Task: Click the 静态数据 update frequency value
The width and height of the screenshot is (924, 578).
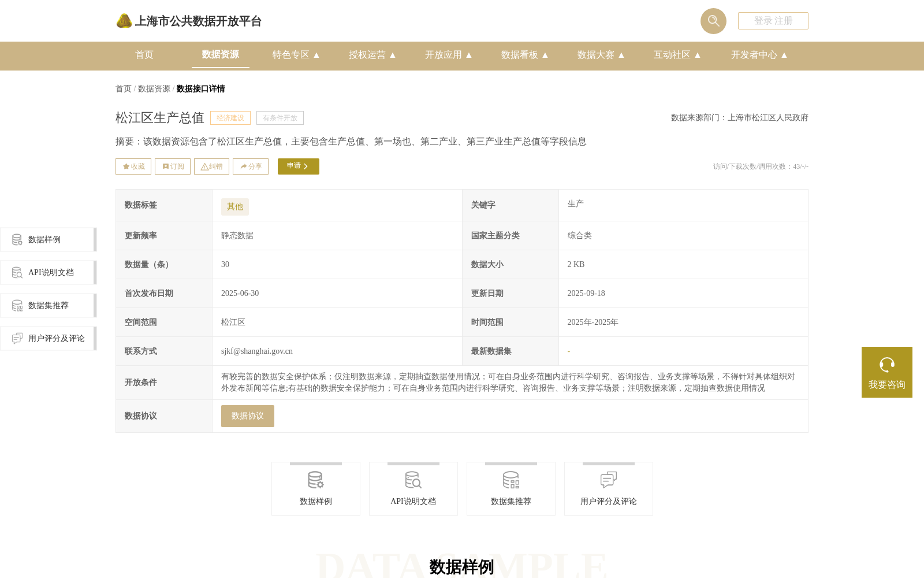Action: click(237, 236)
